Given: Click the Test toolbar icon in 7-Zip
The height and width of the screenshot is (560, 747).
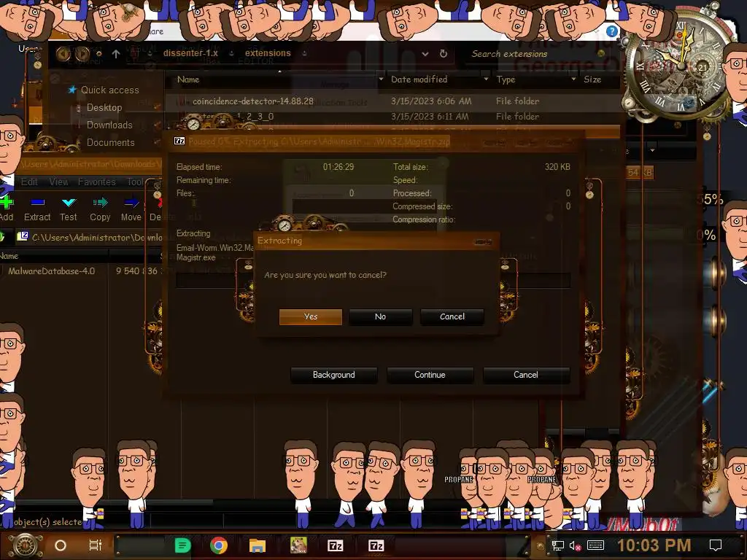Looking at the screenshot, I should click(69, 209).
